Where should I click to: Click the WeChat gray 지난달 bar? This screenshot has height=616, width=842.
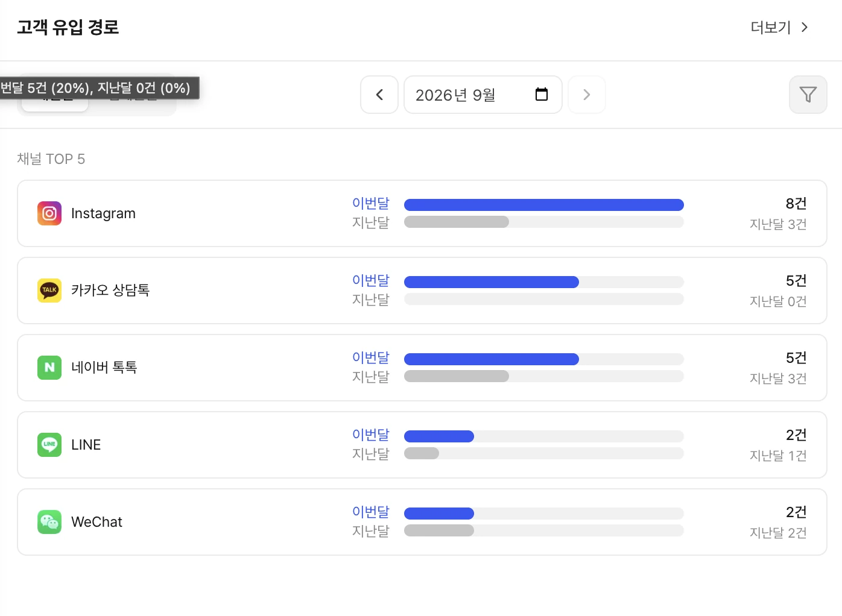pos(439,530)
